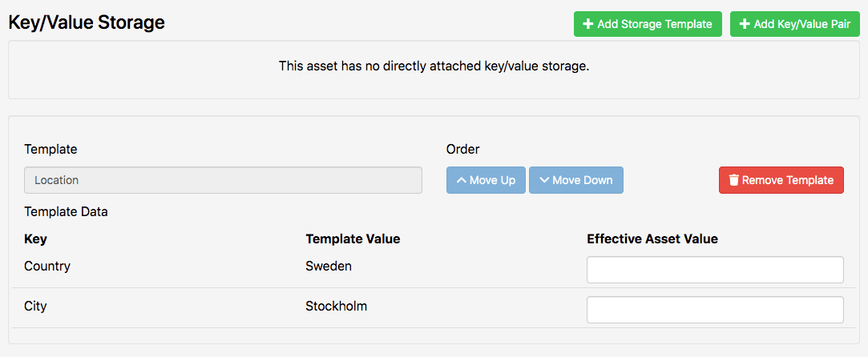Click the down chevron icon on Move Down
Image resolution: width=868 pixels, height=357 pixels.
point(544,180)
